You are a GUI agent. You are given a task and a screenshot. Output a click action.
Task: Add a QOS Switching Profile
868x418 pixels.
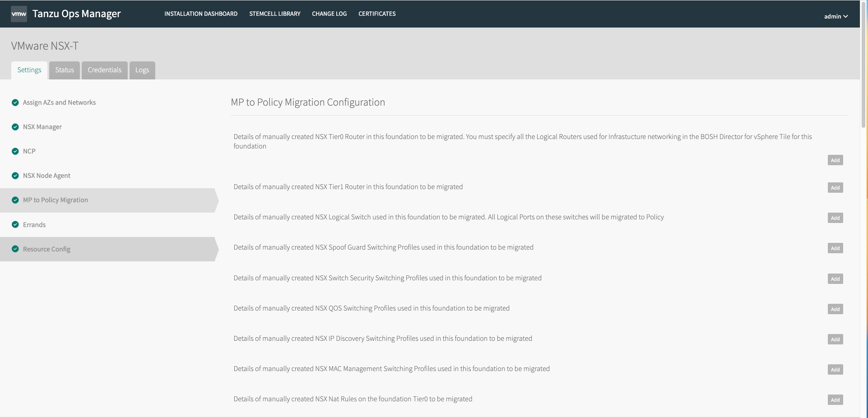coord(835,309)
